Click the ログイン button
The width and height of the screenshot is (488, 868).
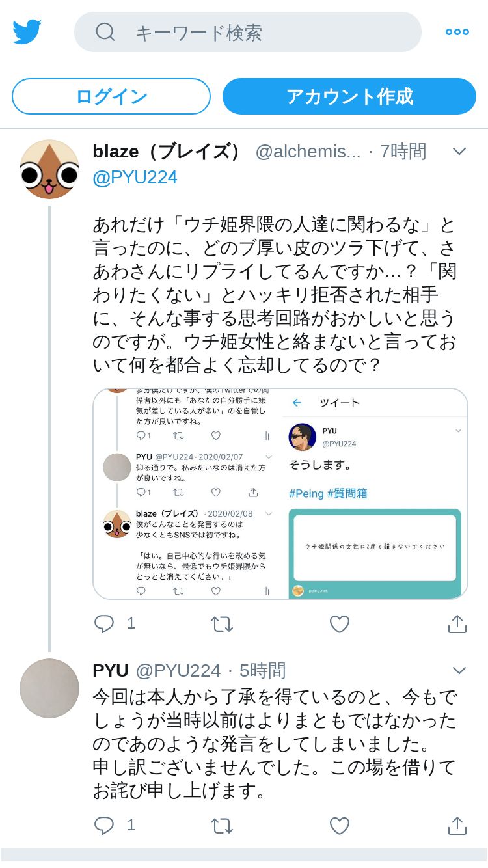click(x=111, y=96)
